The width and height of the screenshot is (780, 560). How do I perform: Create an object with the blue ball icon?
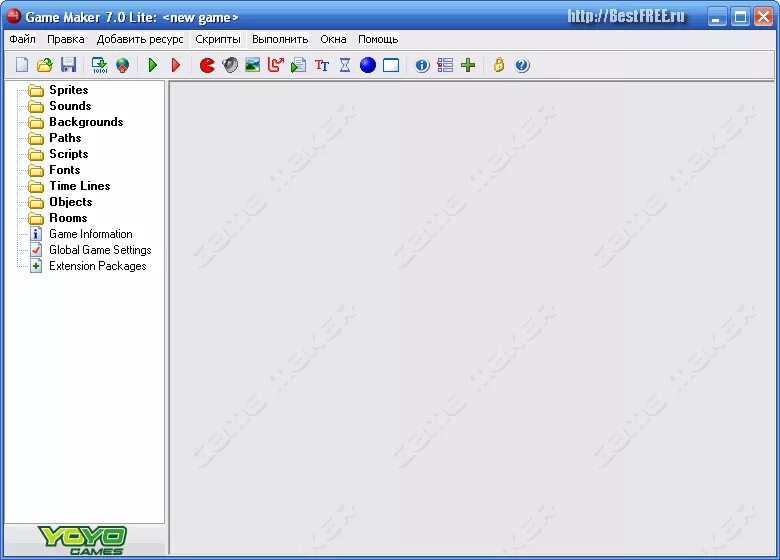[368, 65]
